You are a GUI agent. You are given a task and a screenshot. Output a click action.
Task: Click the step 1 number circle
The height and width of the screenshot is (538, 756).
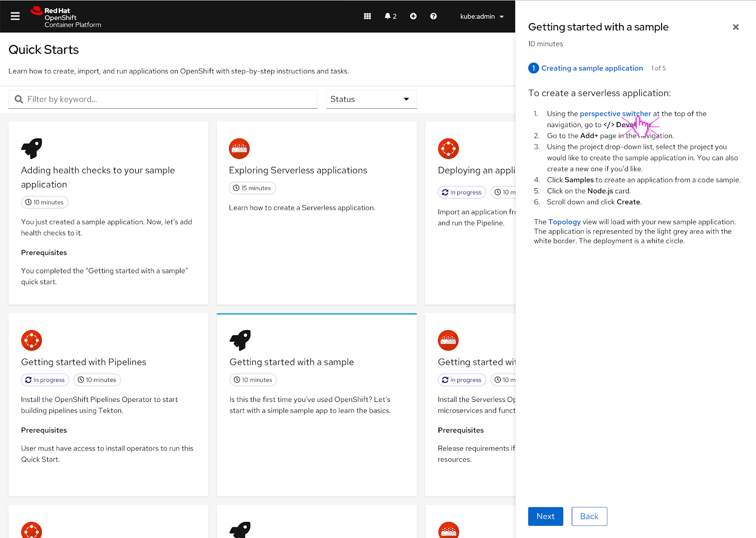point(533,68)
